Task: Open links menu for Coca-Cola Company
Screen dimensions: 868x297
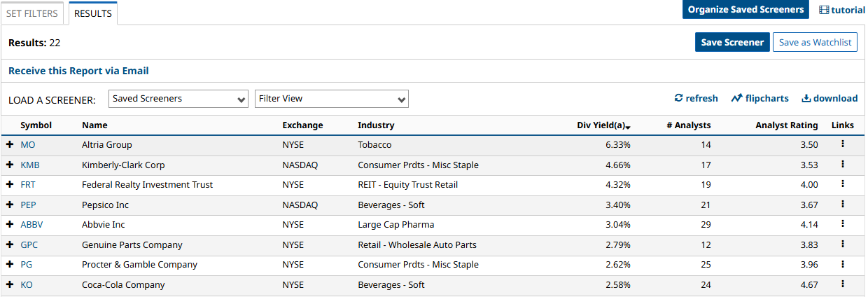Action: (843, 284)
